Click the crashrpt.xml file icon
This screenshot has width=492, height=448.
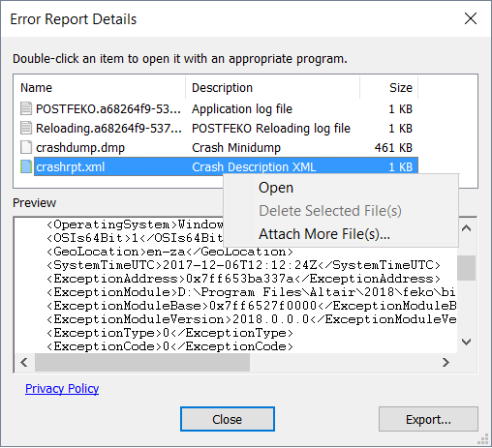(26, 166)
